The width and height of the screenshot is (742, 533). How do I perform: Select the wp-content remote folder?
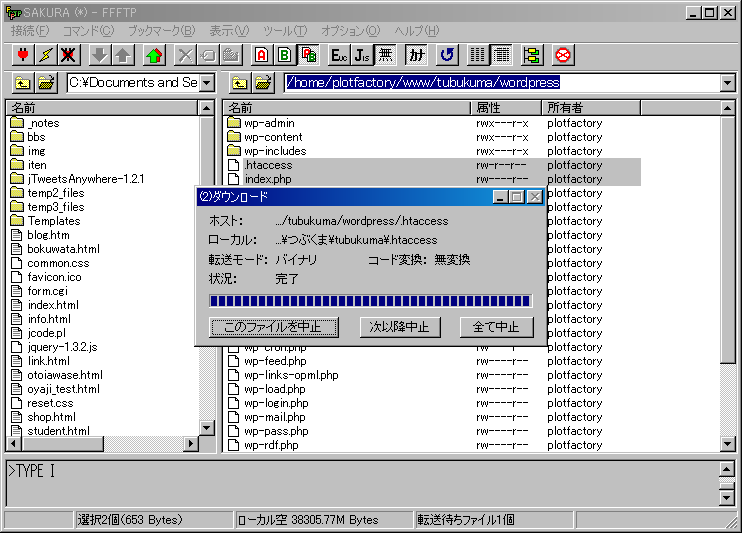[273, 137]
